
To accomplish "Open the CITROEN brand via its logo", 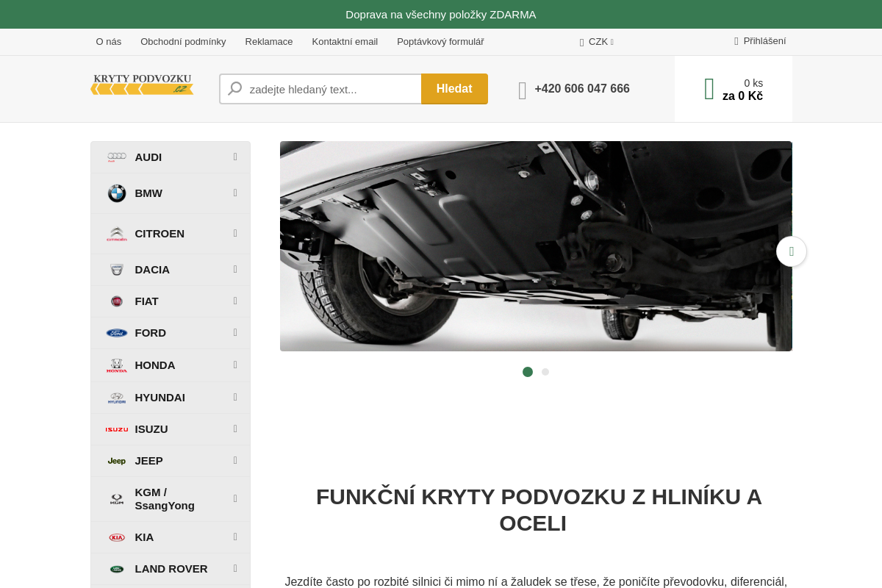I will click(117, 234).
